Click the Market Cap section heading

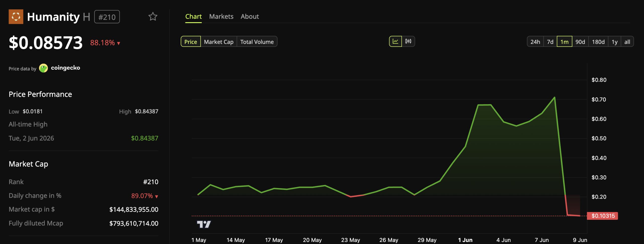28,164
